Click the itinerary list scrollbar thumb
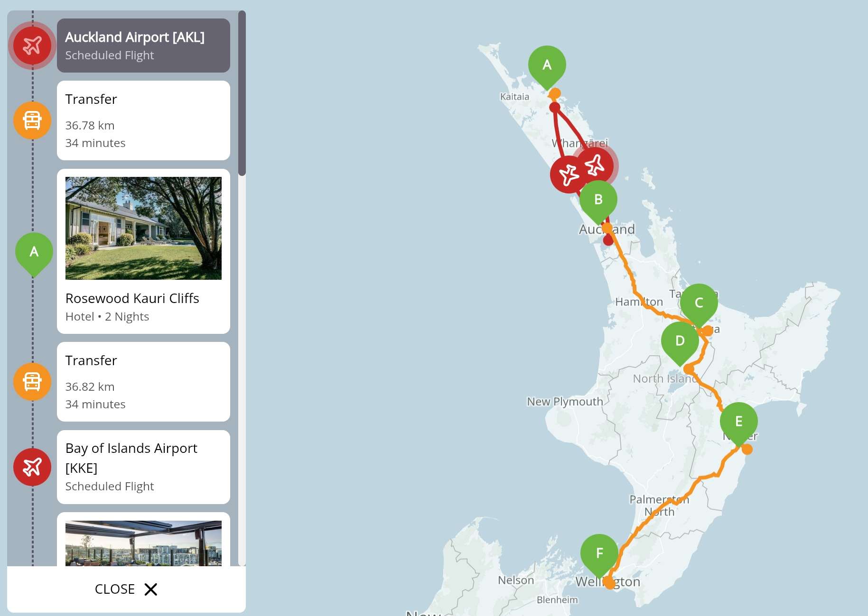This screenshot has width=868, height=616. pyautogui.click(x=242, y=93)
